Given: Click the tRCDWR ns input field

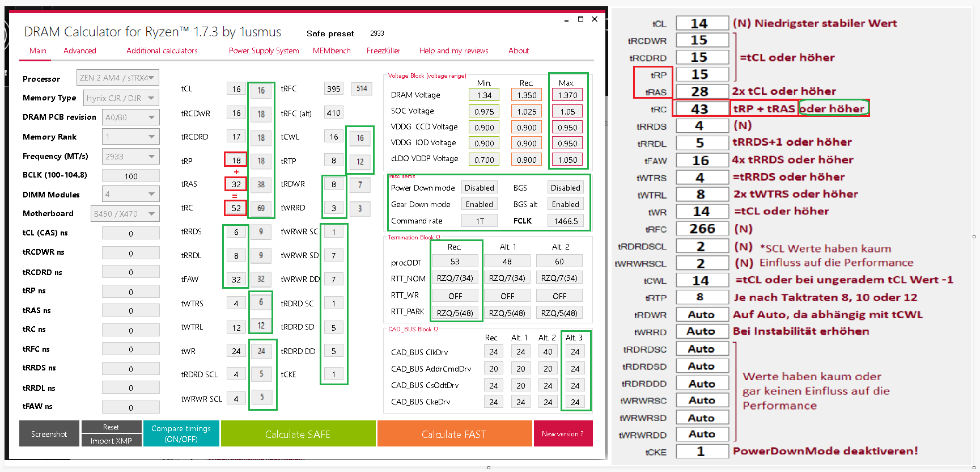Looking at the screenshot, I should 131,253.
